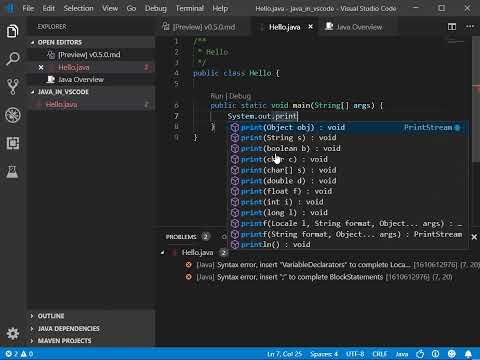
Task: Choose print(double d) suggestion
Action: click(x=347, y=181)
